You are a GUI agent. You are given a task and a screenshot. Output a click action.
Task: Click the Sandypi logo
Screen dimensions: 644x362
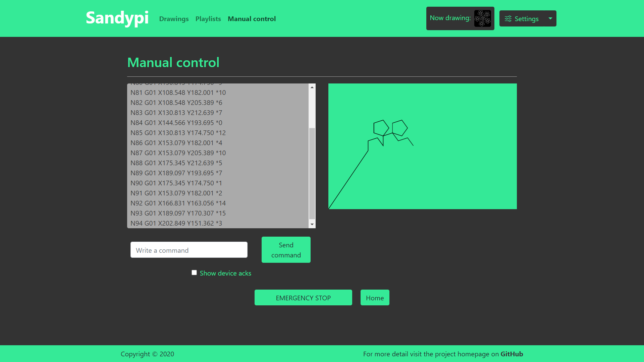coord(117,18)
